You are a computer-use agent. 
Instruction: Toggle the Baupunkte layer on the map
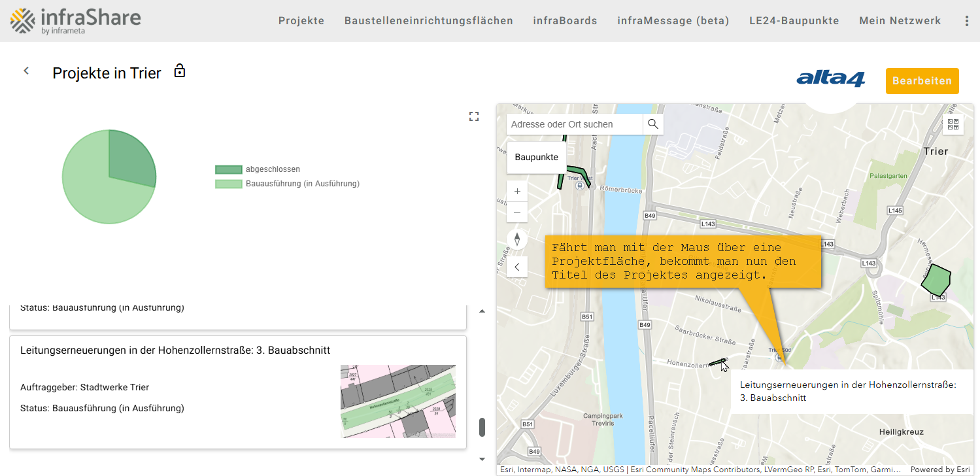(536, 156)
